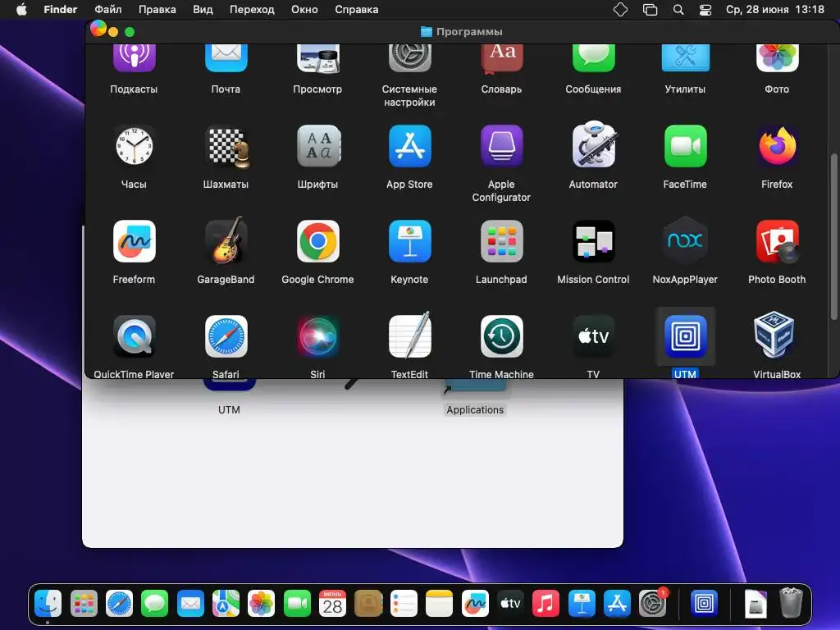Select Font Book (Шрифты)

pyautogui.click(x=318, y=146)
